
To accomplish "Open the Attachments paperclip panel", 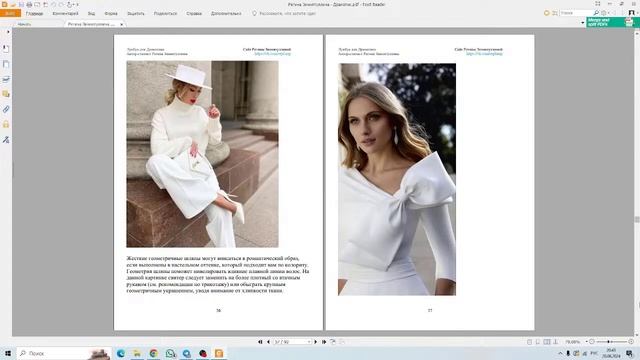I will [x=6, y=109].
